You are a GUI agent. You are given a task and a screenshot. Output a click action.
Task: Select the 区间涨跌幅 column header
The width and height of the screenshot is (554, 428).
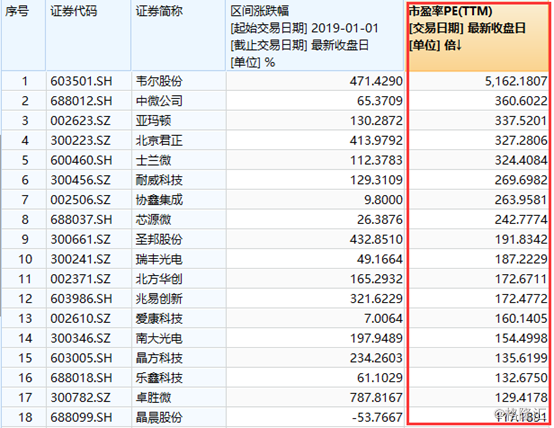click(x=315, y=36)
